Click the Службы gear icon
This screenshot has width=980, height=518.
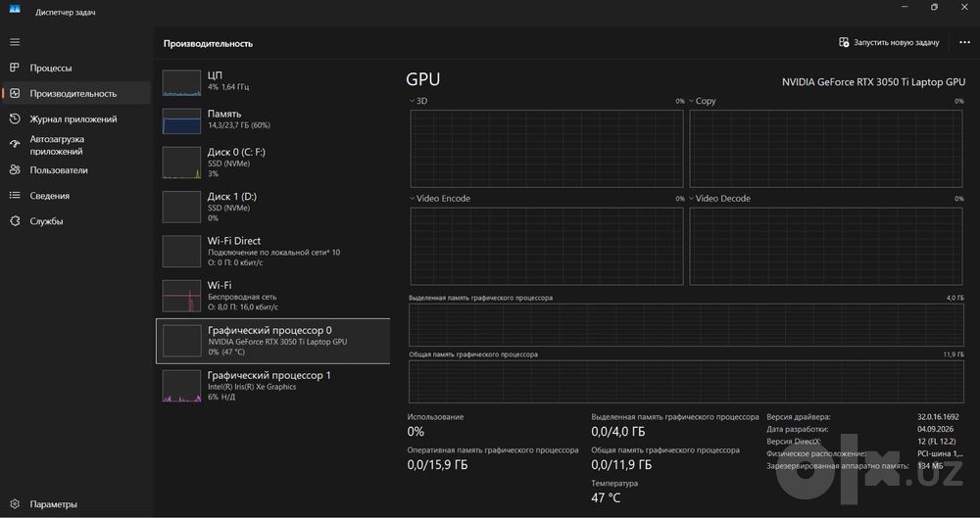(x=15, y=221)
